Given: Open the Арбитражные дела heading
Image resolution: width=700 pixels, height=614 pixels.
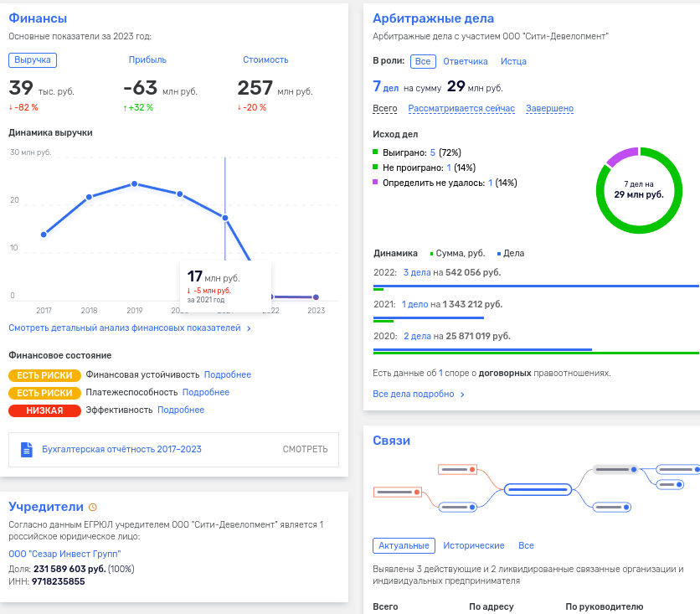Looking at the screenshot, I should pyautogui.click(x=433, y=18).
